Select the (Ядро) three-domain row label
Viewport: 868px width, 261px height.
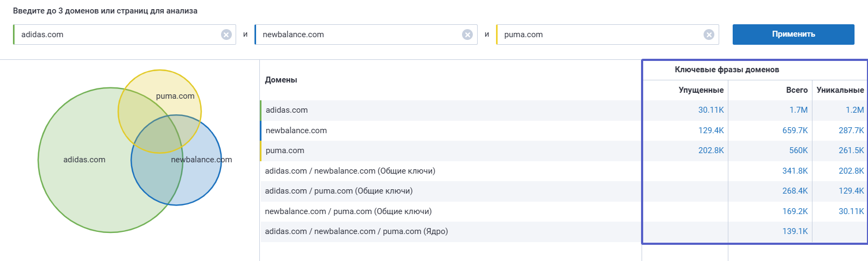(356, 231)
